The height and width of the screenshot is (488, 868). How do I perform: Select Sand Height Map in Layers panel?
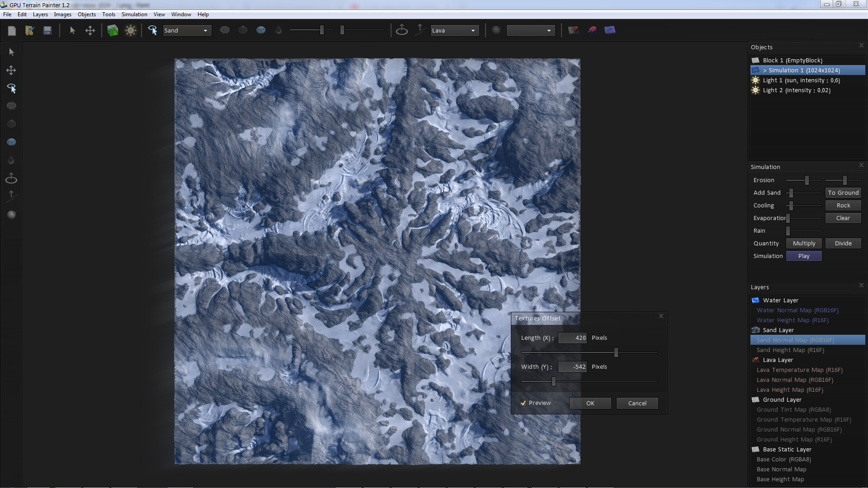[789, 350]
